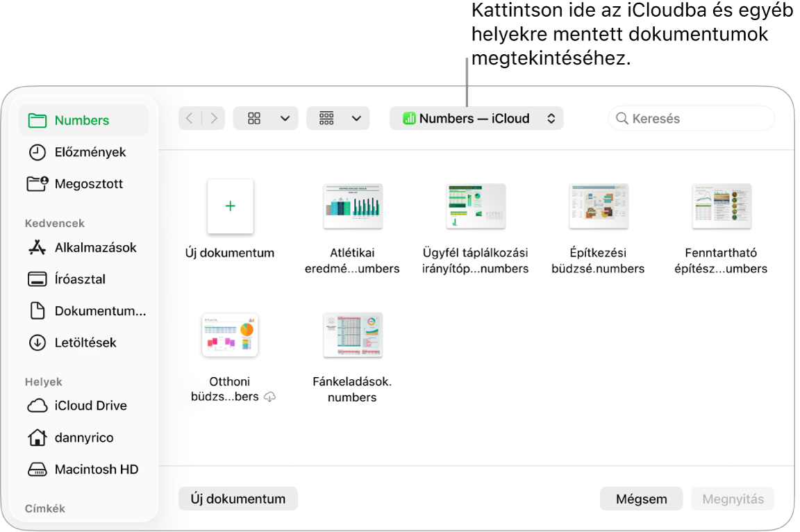Viewport: 800px width, 532px height.
Task: Open Megosztott shared folder item
Action: (83, 183)
